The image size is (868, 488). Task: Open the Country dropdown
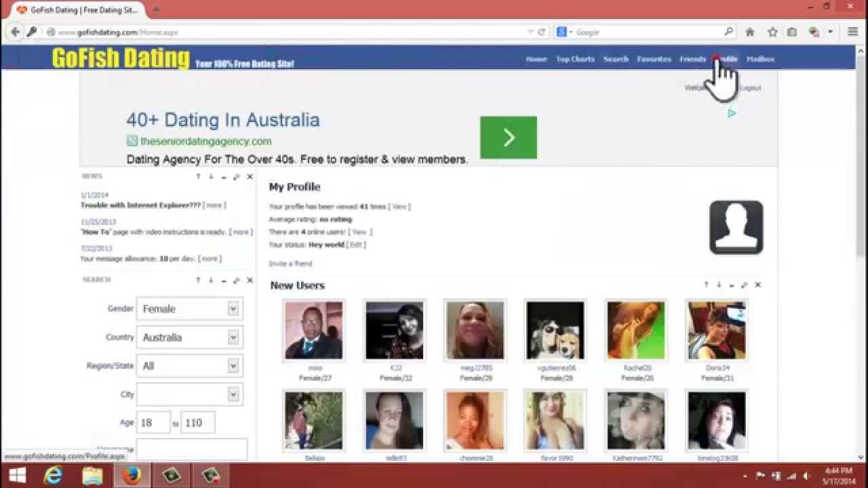pyautogui.click(x=190, y=338)
